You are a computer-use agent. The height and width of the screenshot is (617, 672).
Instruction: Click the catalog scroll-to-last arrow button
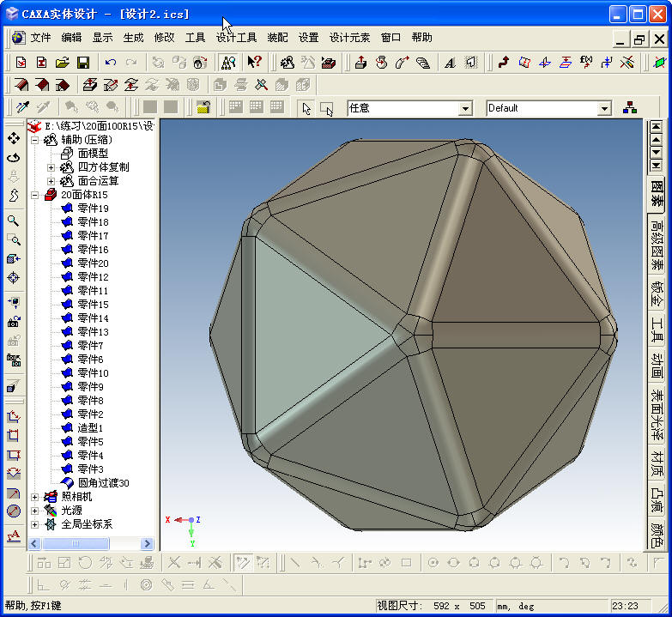pyautogui.click(x=657, y=166)
